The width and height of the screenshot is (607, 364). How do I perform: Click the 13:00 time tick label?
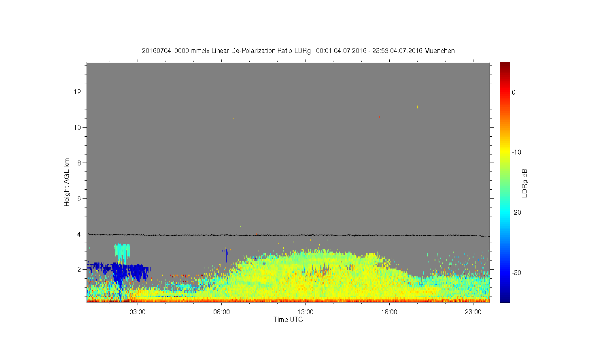click(306, 312)
